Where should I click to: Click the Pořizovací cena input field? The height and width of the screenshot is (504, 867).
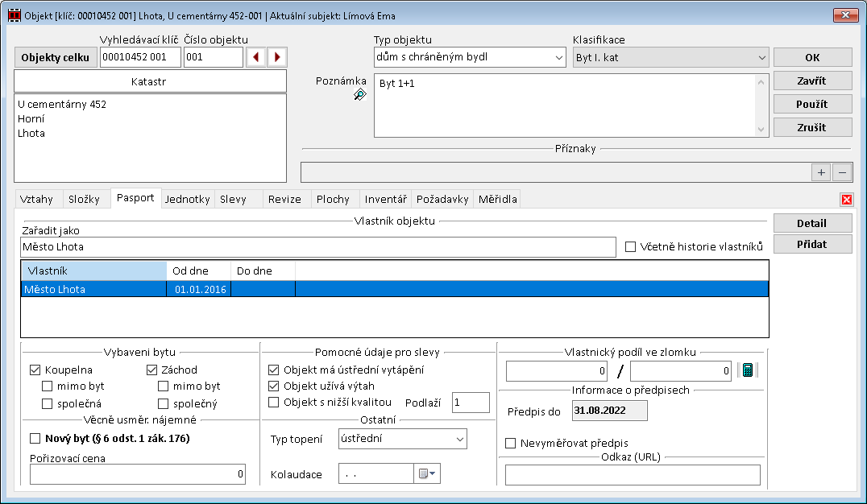[138, 475]
